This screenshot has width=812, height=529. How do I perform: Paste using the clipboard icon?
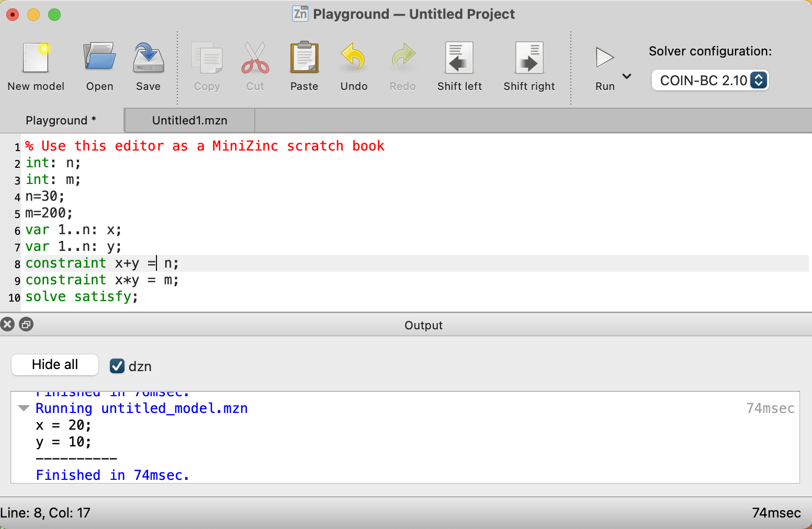304,57
